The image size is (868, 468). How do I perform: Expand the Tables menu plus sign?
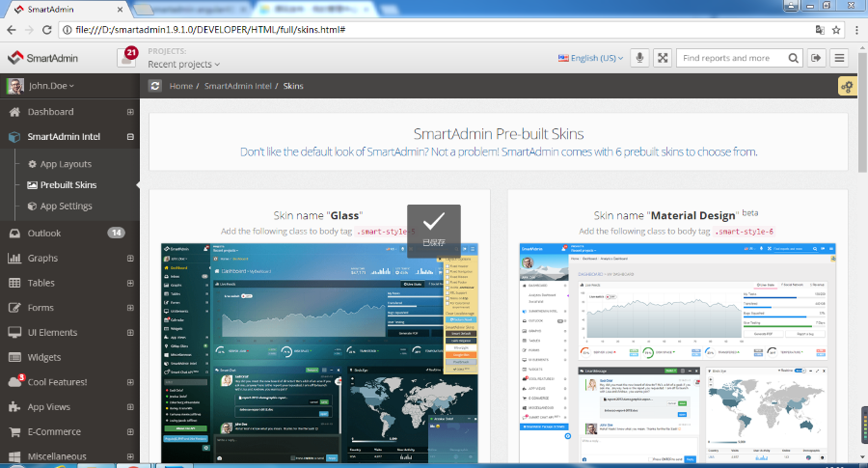[130, 283]
